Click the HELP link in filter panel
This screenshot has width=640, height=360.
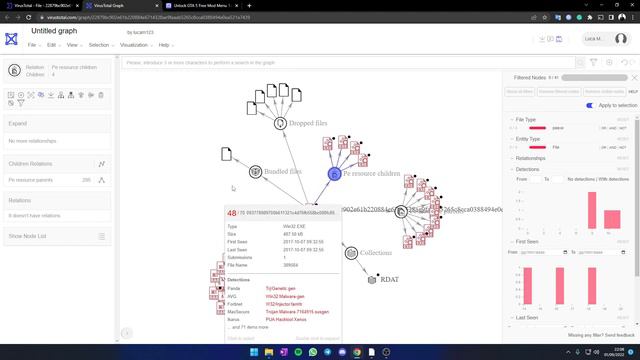click(x=633, y=92)
